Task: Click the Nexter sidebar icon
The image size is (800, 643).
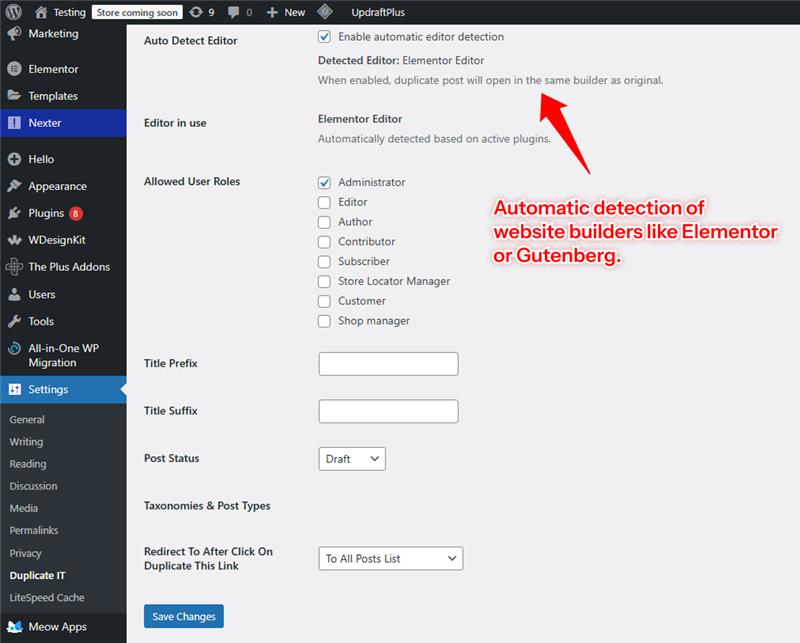Action: (x=14, y=122)
